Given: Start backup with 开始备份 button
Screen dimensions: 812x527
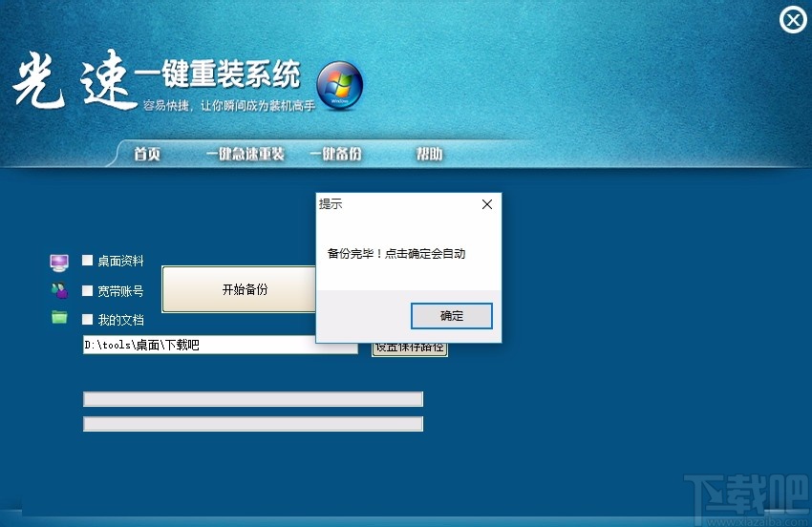Looking at the screenshot, I should click(239, 289).
